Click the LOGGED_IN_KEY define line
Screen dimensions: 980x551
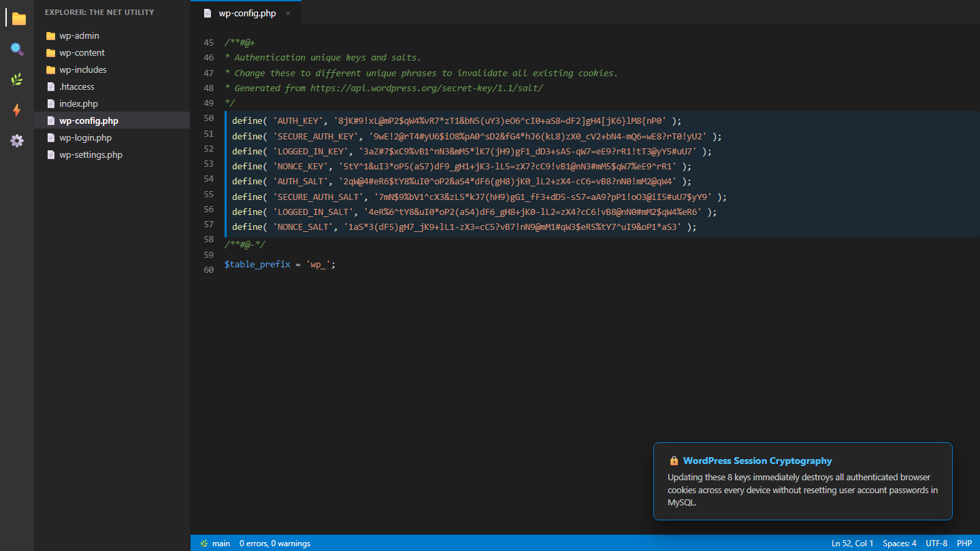click(x=472, y=151)
